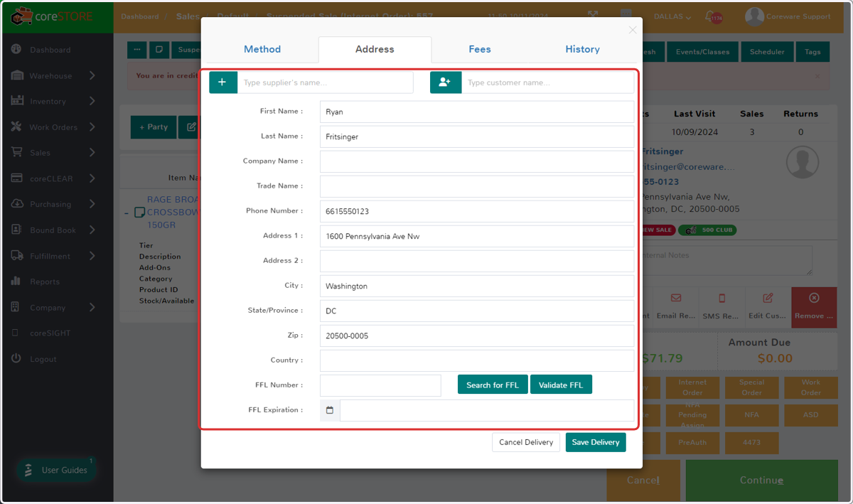Expand the Sales menu chevron
The image size is (853, 504).
(x=92, y=153)
